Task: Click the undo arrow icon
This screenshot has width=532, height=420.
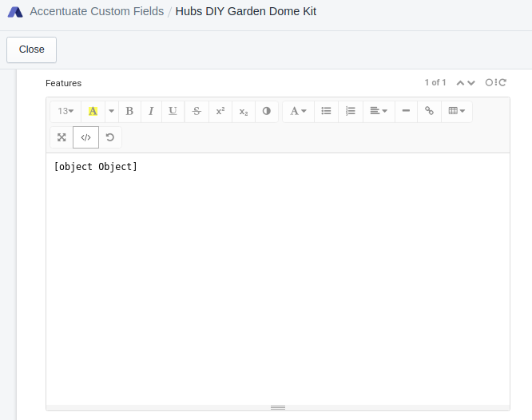Action: click(x=110, y=137)
